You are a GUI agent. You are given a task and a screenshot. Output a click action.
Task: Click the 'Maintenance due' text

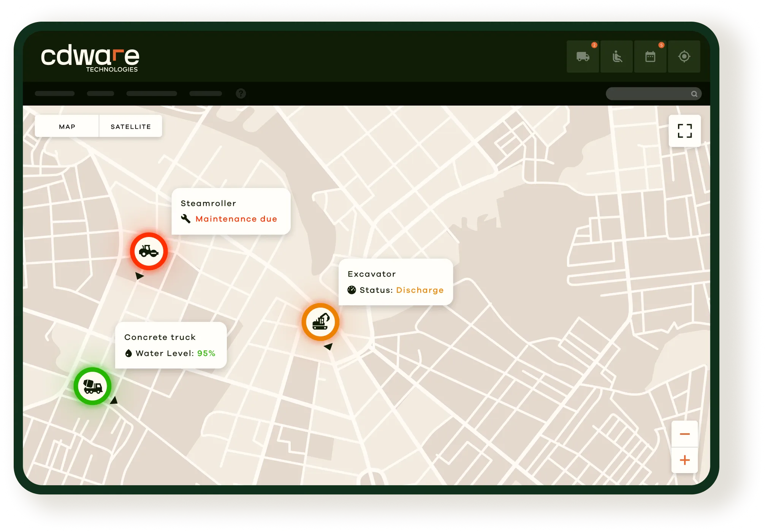(x=236, y=219)
